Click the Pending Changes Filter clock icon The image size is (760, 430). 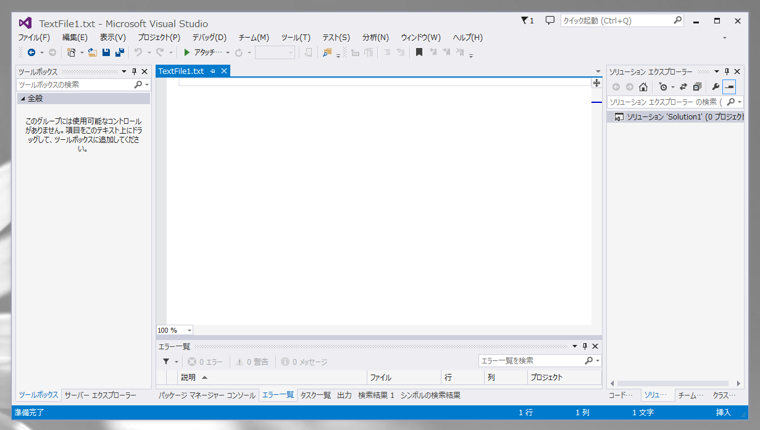pos(663,87)
